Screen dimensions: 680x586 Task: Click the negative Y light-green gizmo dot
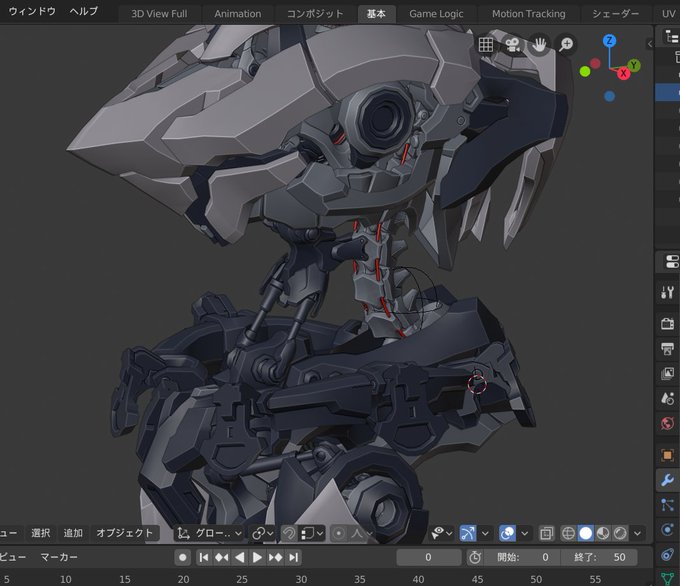tap(585, 72)
